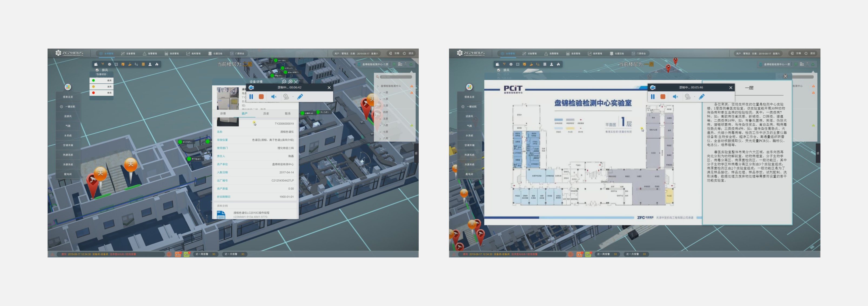Zoom in device details panel, left screen
The width and height of the screenshot is (868, 306).
[290, 81]
